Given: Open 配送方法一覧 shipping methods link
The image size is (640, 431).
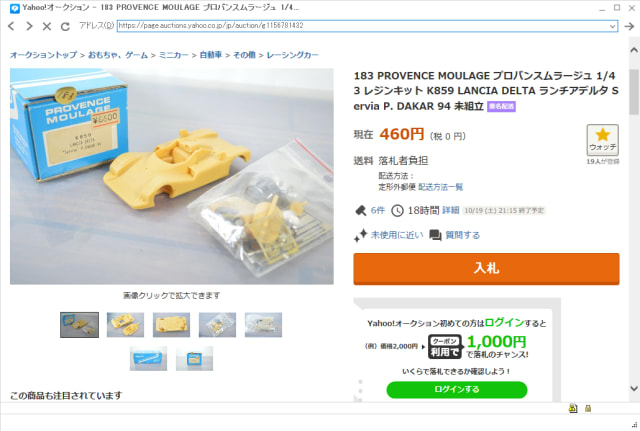Looking at the screenshot, I should pos(440,187).
